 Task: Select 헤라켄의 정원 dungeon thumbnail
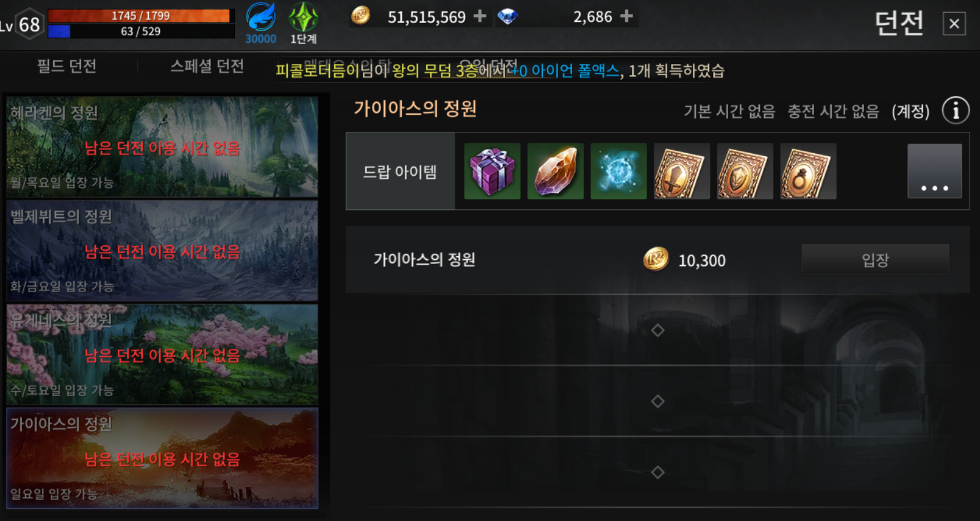pos(162,146)
